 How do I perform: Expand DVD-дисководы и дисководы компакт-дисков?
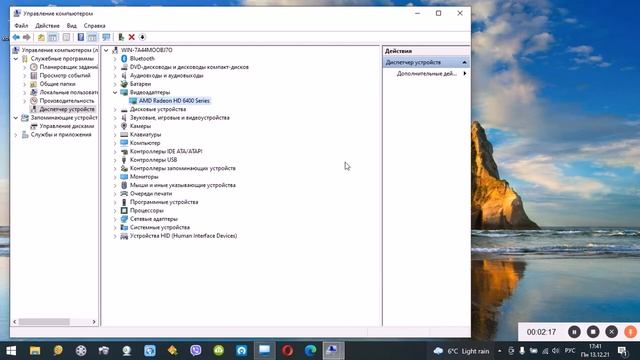click(x=115, y=67)
